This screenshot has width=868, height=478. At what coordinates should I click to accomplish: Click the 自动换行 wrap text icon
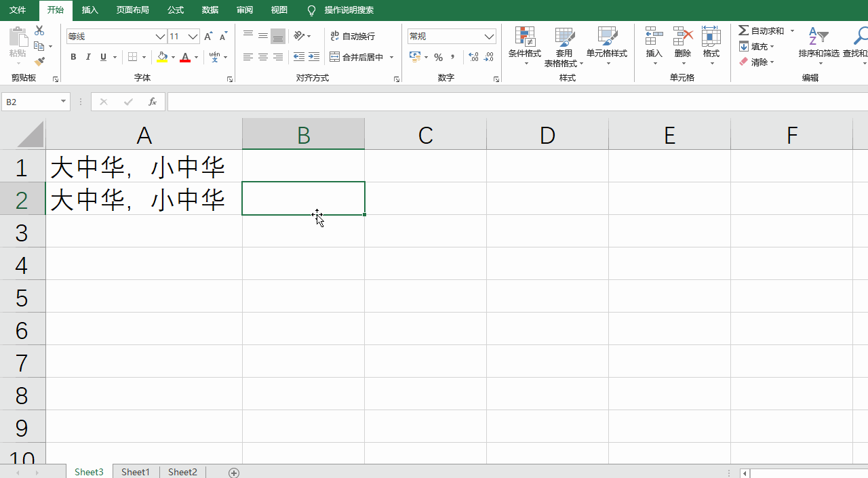[x=353, y=36]
